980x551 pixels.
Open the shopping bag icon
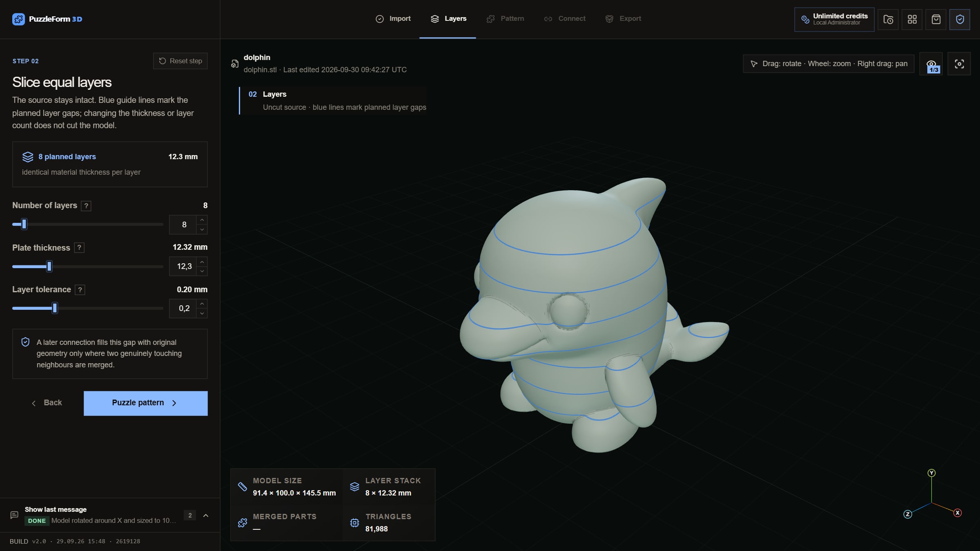point(936,19)
